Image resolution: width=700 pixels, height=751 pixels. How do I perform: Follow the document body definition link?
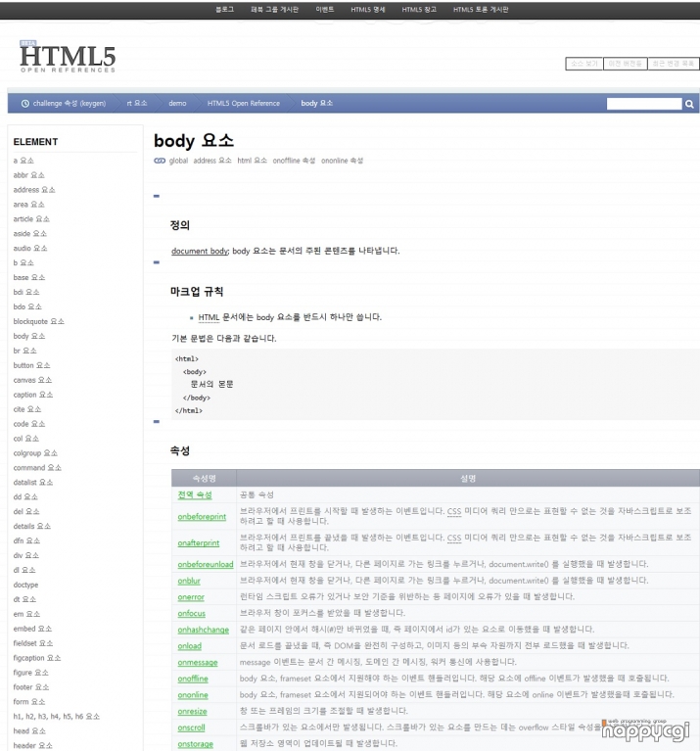click(x=200, y=251)
